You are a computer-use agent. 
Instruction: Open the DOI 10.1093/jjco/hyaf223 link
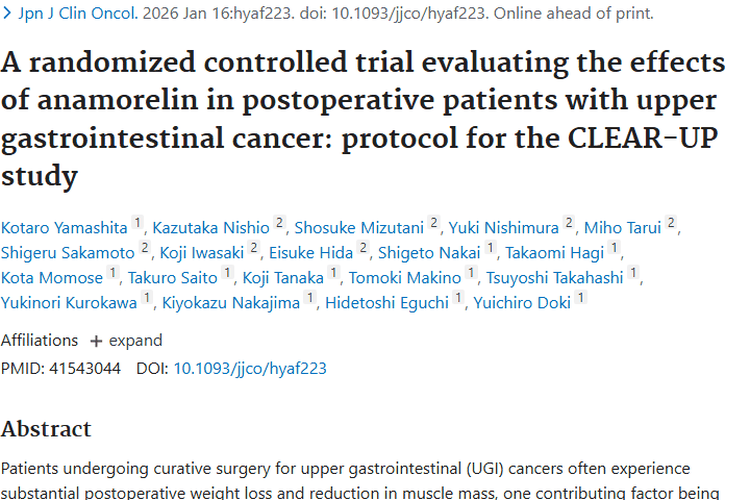point(250,368)
